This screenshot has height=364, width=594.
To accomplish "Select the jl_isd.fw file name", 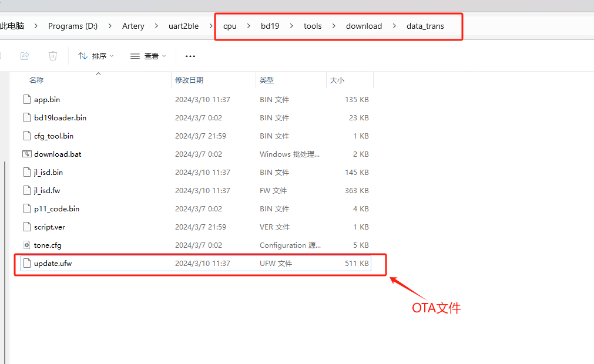I will tap(47, 190).
